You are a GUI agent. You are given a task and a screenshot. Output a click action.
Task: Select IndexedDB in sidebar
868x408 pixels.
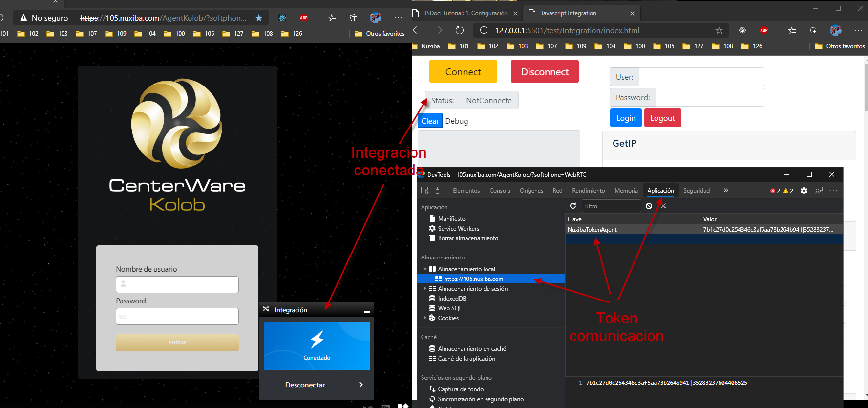(x=452, y=299)
